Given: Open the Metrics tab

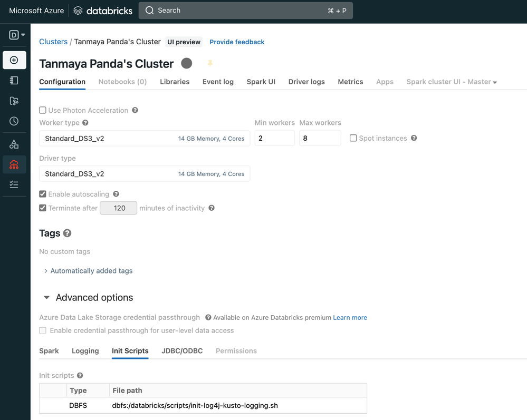Looking at the screenshot, I should [x=351, y=82].
